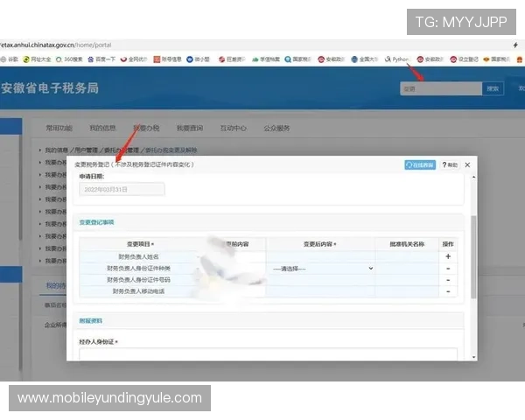
Task: Switch to the 我要查询 tab
Action: click(x=190, y=128)
